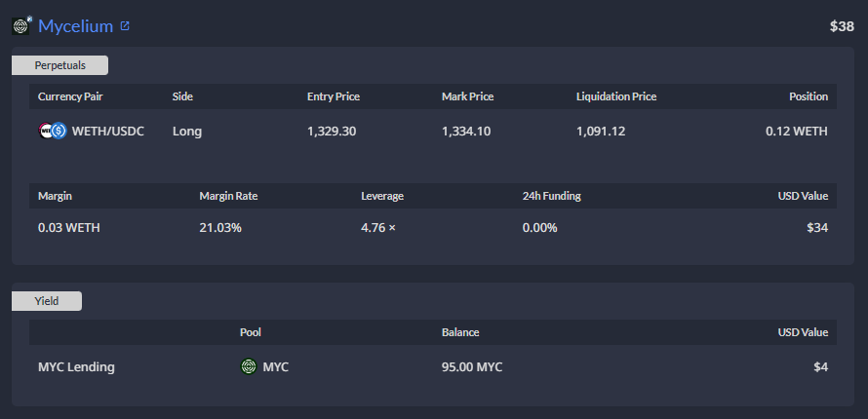Viewport: 868px width, 419px height.
Task: Click the Pool column header
Action: 251,333
